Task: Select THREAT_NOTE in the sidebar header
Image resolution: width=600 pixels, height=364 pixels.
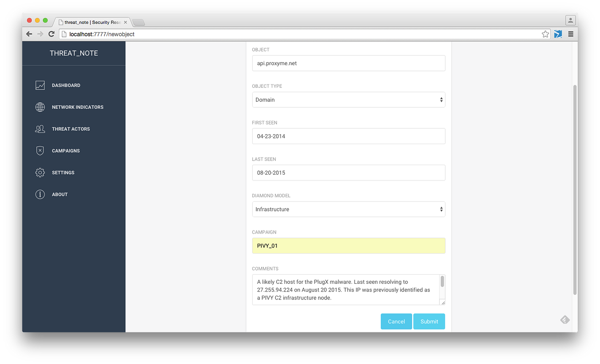Action: [74, 53]
